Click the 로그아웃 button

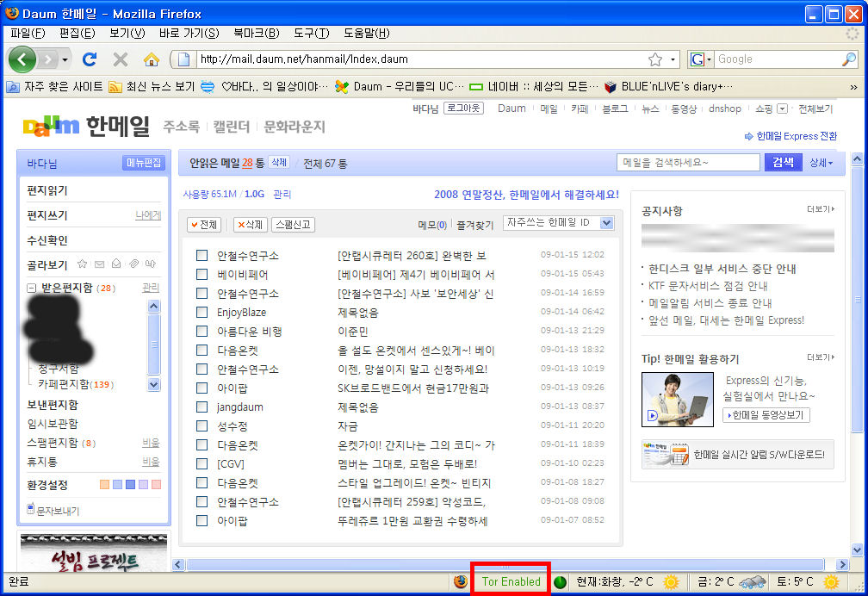point(463,108)
